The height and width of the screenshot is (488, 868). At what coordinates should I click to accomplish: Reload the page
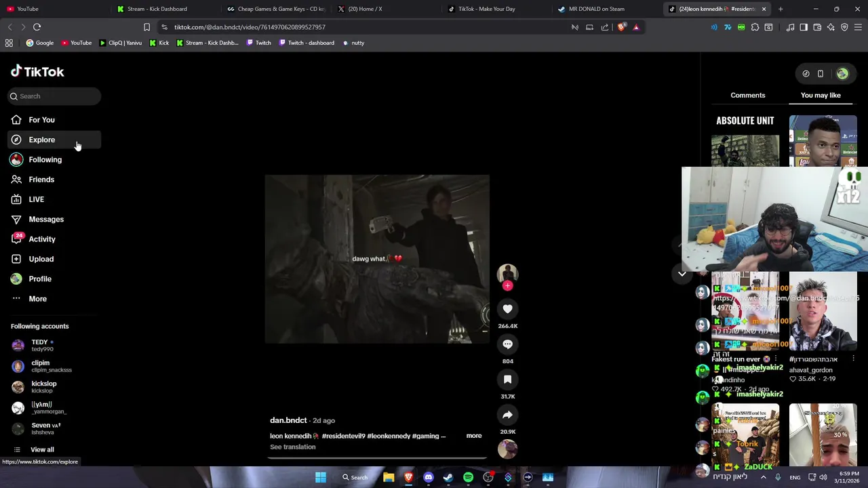click(x=37, y=27)
